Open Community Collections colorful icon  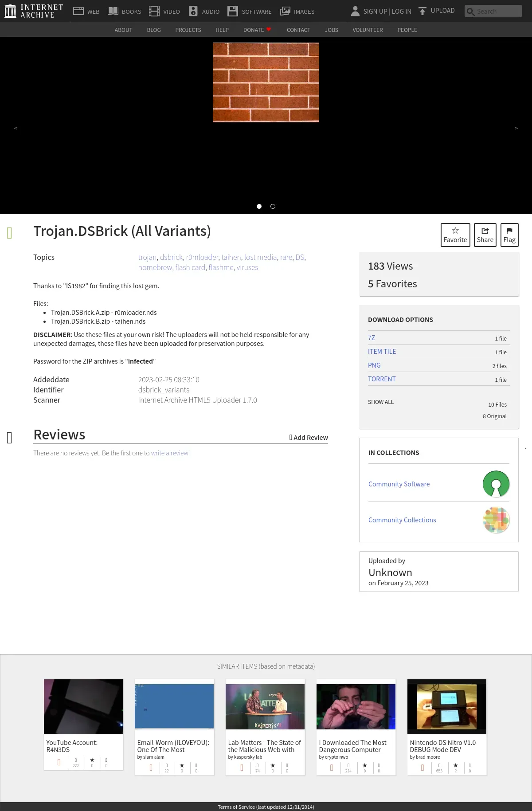[496, 520]
